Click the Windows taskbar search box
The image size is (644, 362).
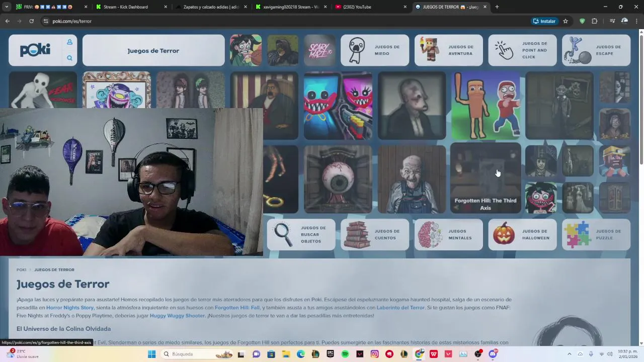point(198,354)
